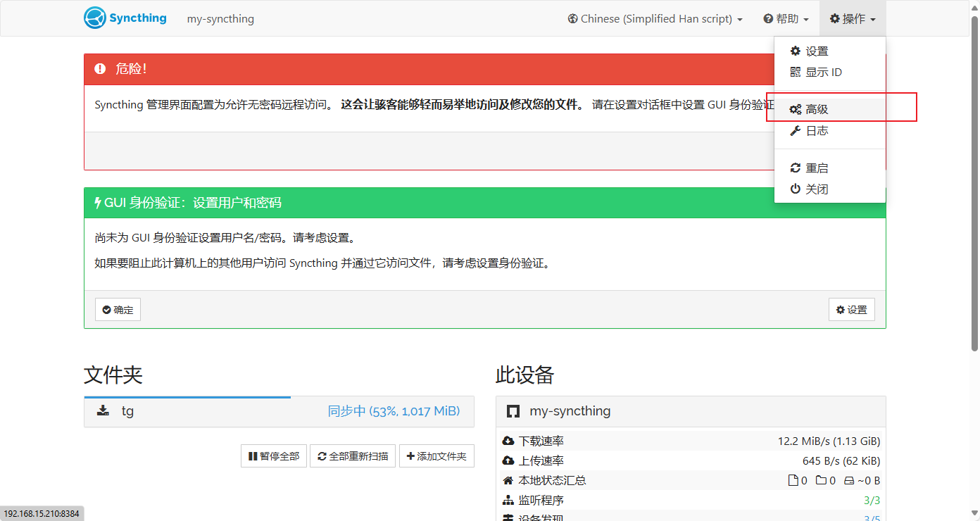Click the 12.2 MiB/s download rate value
Screen dimensions: 980x521
point(829,441)
